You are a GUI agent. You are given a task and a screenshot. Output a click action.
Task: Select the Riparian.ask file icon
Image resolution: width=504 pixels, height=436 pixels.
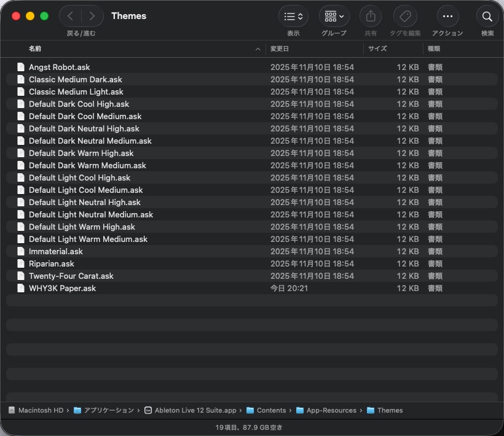21,263
